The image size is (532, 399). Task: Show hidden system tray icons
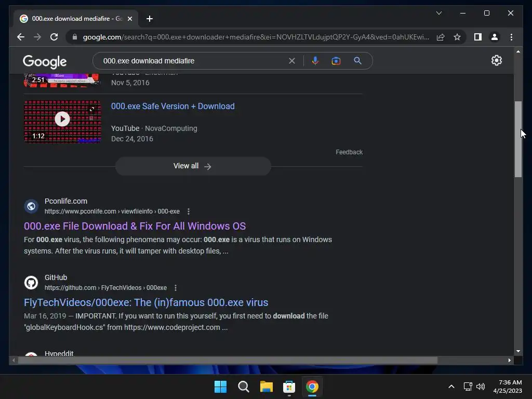(451, 387)
